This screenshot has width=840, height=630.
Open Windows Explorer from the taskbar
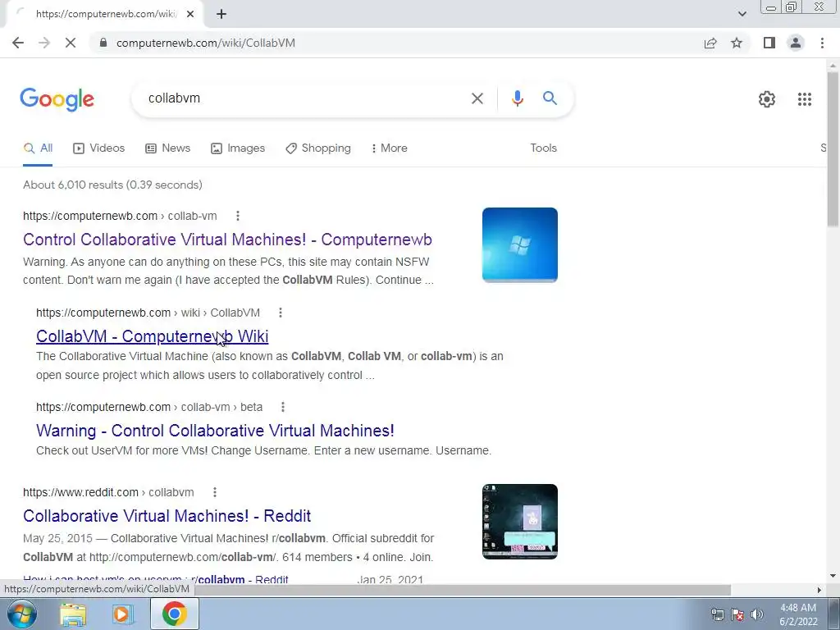point(73,614)
